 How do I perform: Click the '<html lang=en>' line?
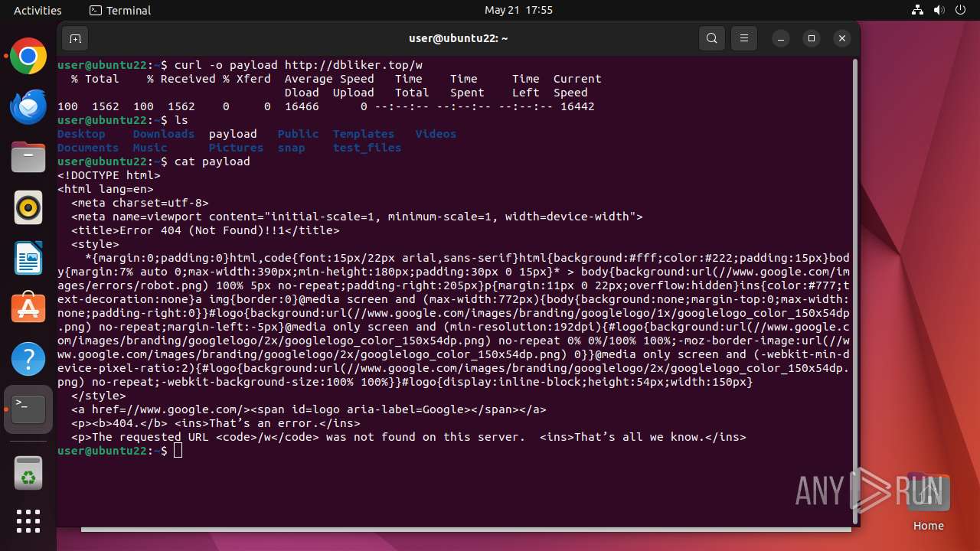tap(106, 189)
